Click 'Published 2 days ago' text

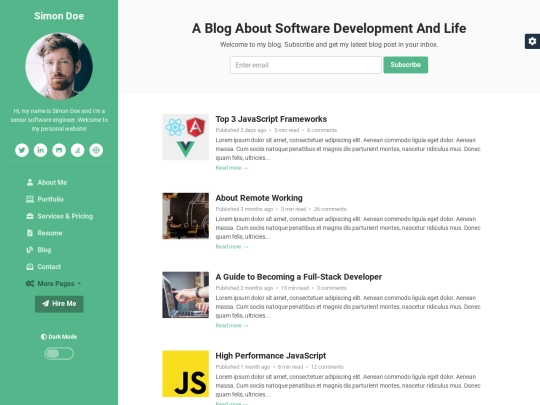[x=241, y=130]
